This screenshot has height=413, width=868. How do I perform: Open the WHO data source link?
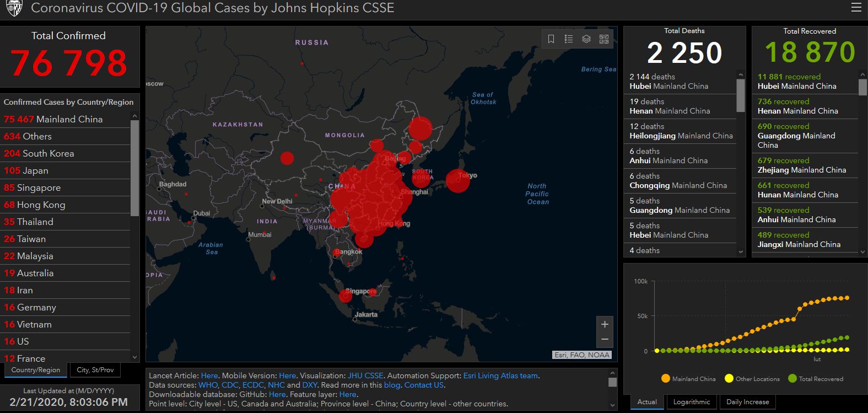[x=208, y=385]
